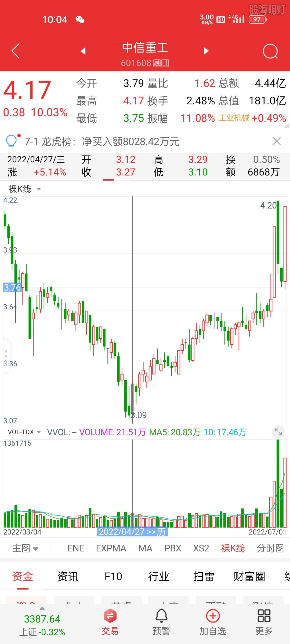This screenshot has height=644, width=290.
Task: Add stock via 加自选 button
Action: click(213, 622)
